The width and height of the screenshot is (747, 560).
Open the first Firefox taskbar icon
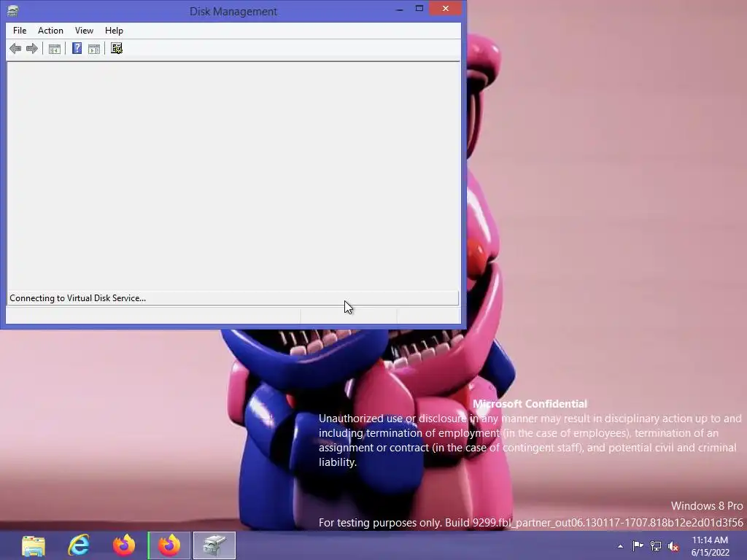[124, 545]
